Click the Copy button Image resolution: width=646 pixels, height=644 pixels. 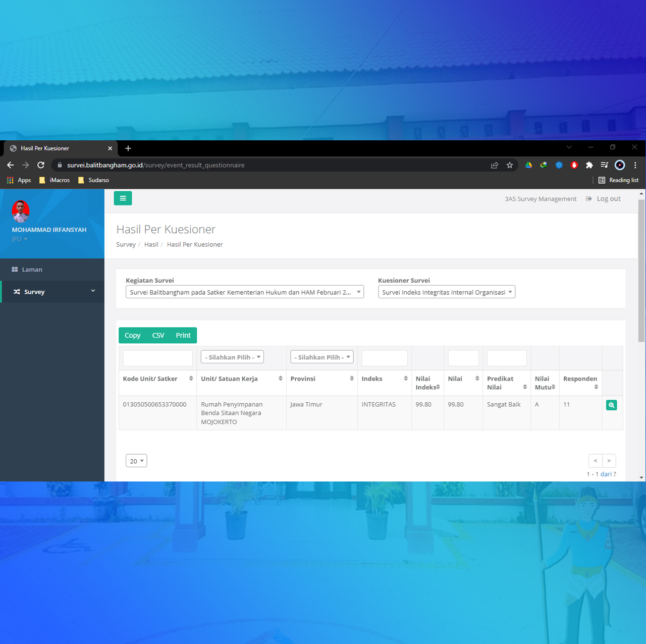[x=132, y=335]
